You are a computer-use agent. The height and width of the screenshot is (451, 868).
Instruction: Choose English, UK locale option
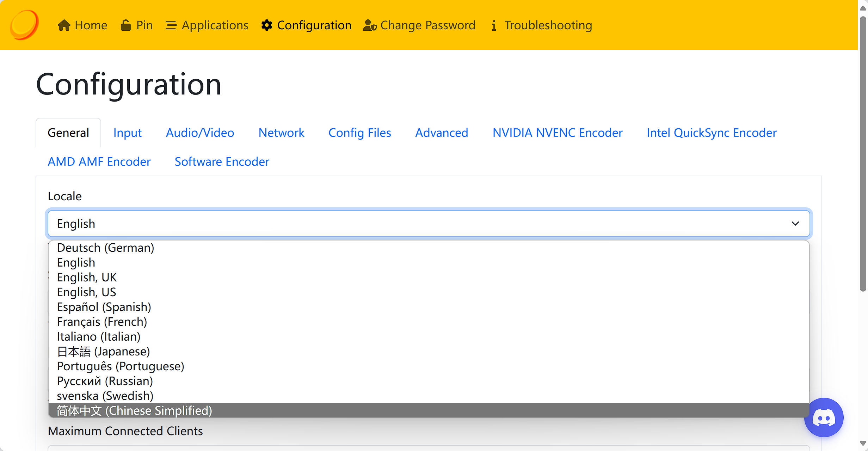click(87, 278)
